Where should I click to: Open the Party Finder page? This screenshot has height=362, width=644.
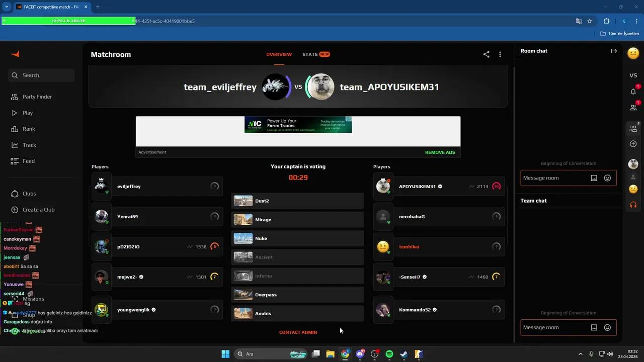click(37, 97)
